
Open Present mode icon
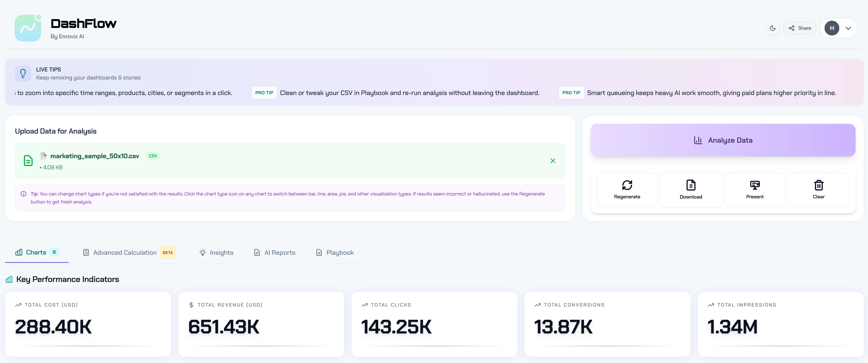[754, 185]
